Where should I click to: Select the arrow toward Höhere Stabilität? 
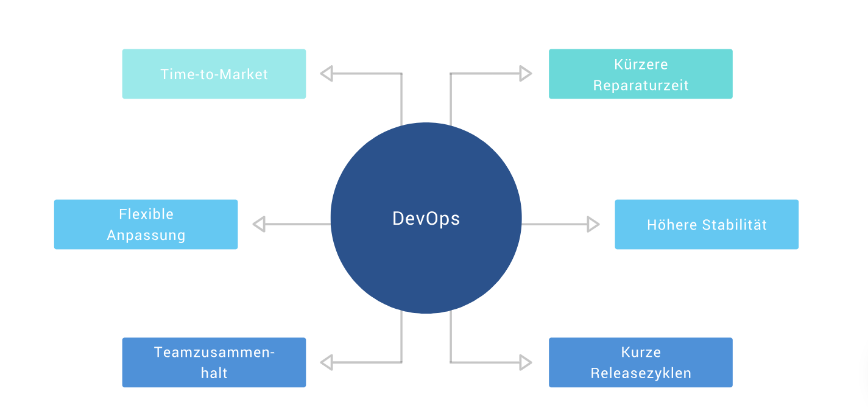pos(592,224)
